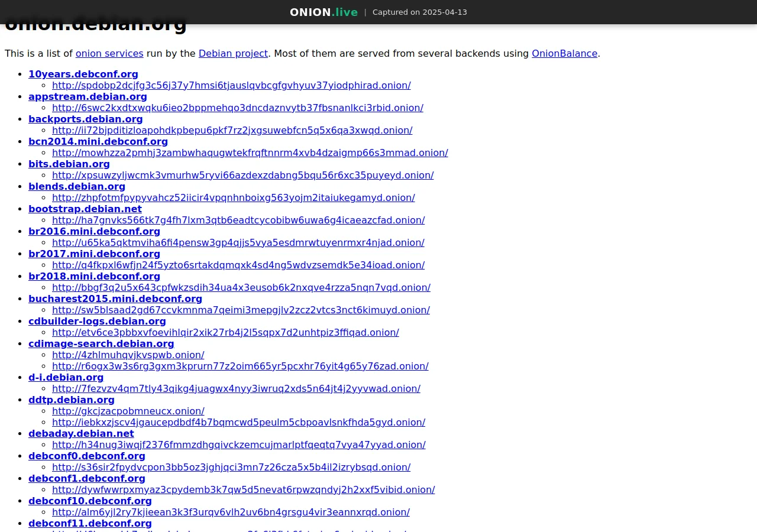Open the bootstrap.debian.net link
Viewport: 757px width, 532px height.
[x=85, y=209]
